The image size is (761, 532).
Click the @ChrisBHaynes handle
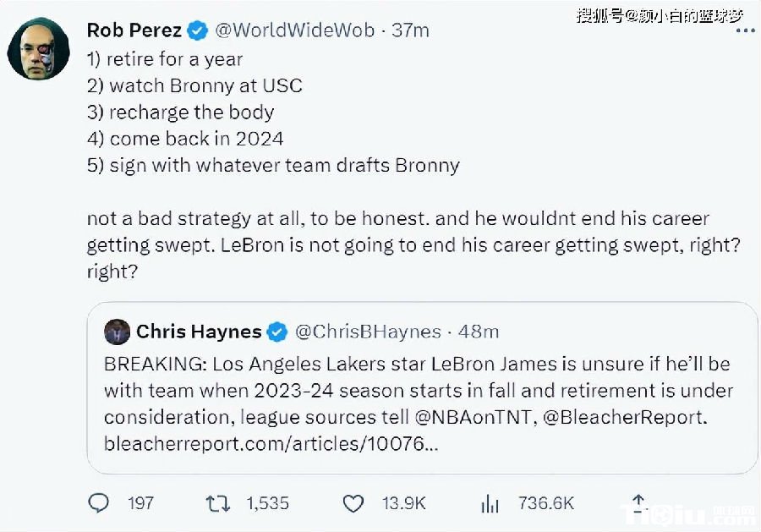coord(367,332)
